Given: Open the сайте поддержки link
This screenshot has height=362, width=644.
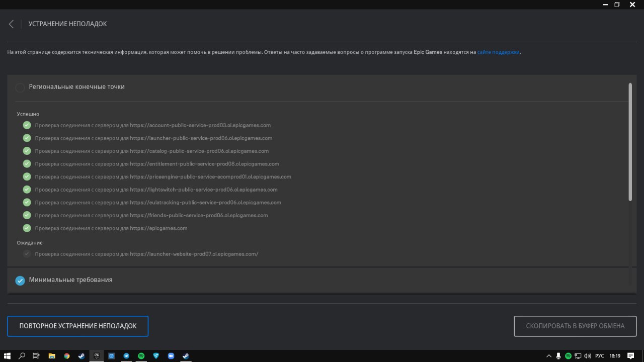Looking at the screenshot, I should pyautogui.click(x=499, y=52).
